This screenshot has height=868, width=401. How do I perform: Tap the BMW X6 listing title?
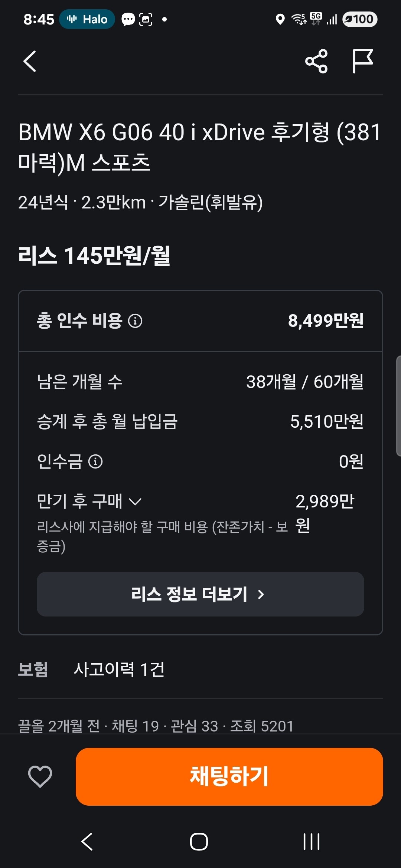[200, 147]
